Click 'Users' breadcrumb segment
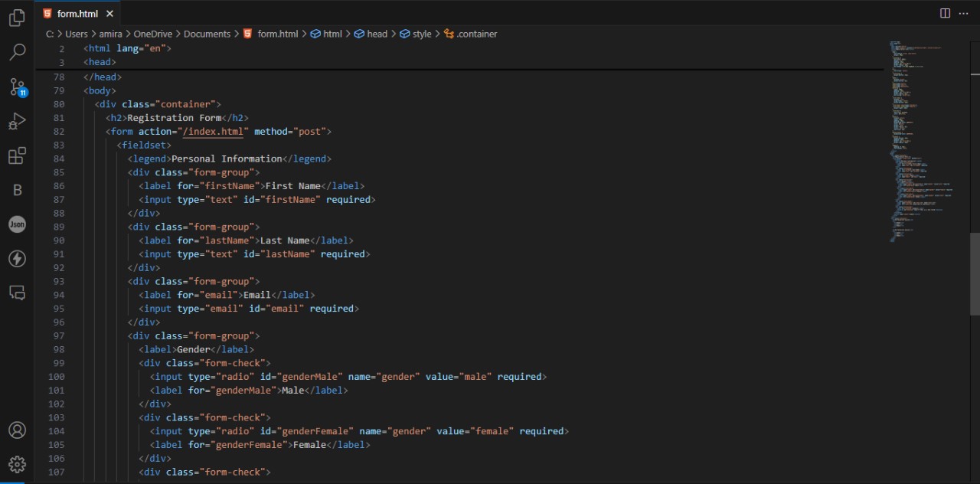The image size is (980, 484). tap(77, 34)
